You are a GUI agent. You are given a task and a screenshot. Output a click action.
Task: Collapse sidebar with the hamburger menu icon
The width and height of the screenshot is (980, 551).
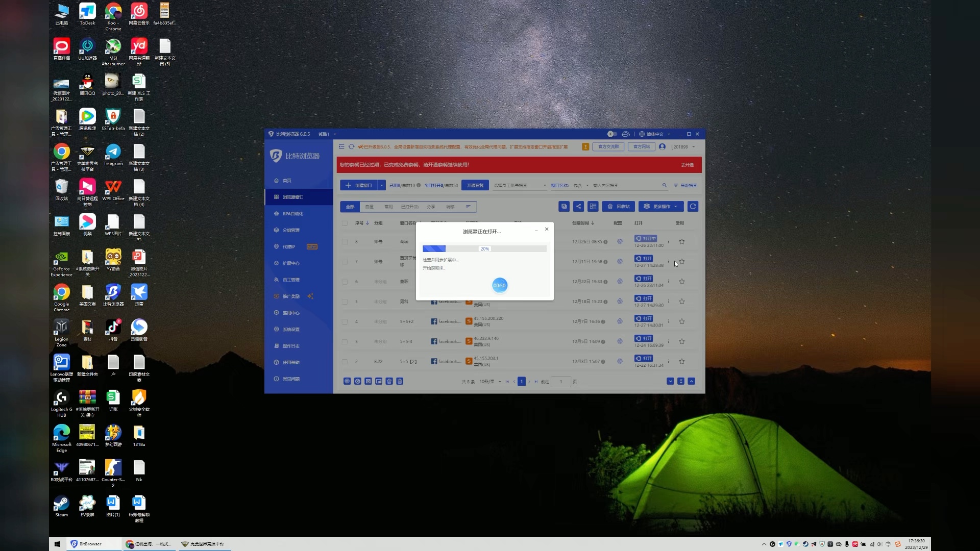[x=341, y=147]
